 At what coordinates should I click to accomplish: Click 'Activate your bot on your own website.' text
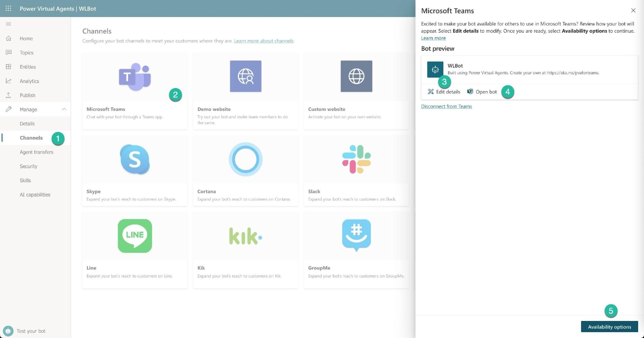tap(345, 117)
